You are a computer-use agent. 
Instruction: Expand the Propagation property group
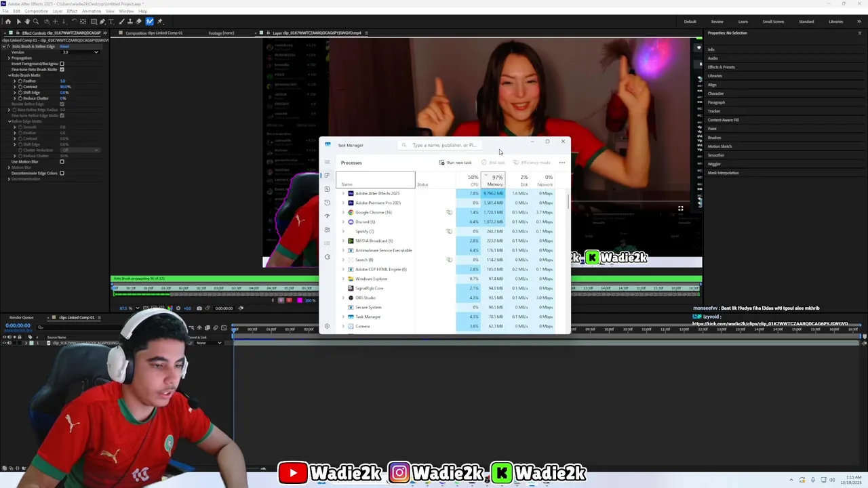pyautogui.click(x=9, y=58)
